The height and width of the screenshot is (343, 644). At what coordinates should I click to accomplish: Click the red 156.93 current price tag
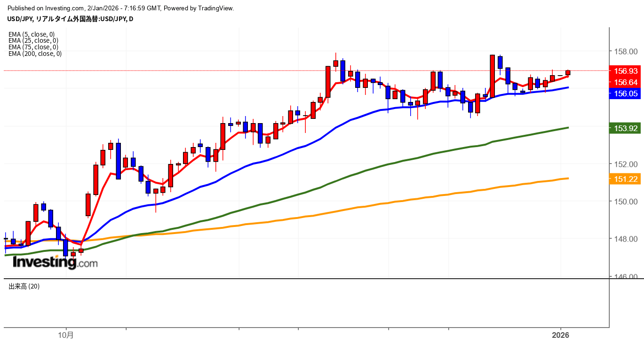point(626,71)
